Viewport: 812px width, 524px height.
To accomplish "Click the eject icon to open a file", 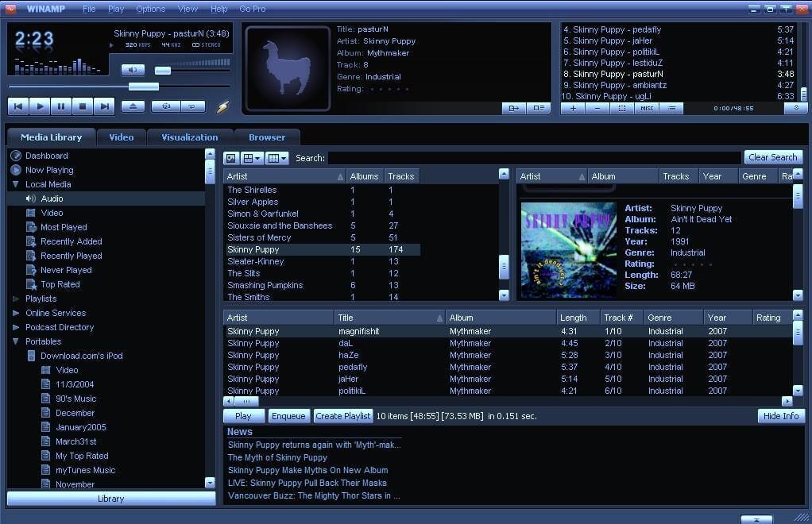I will point(133,105).
